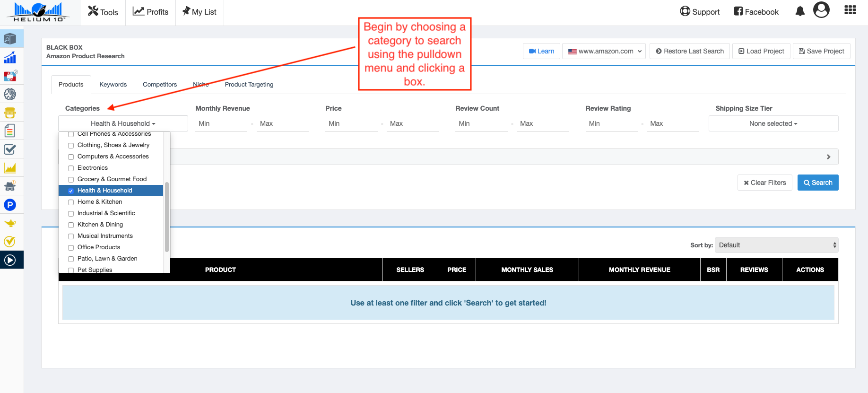
Task: Open the yellow circled checkmark sidebar tool
Action: click(10, 242)
